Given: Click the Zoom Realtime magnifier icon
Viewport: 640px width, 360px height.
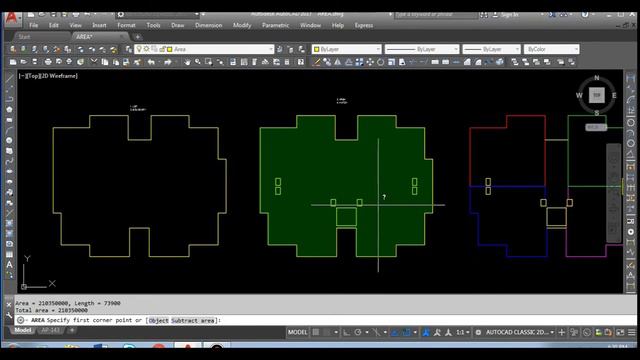Looking at the screenshot, I should tap(198, 62).
